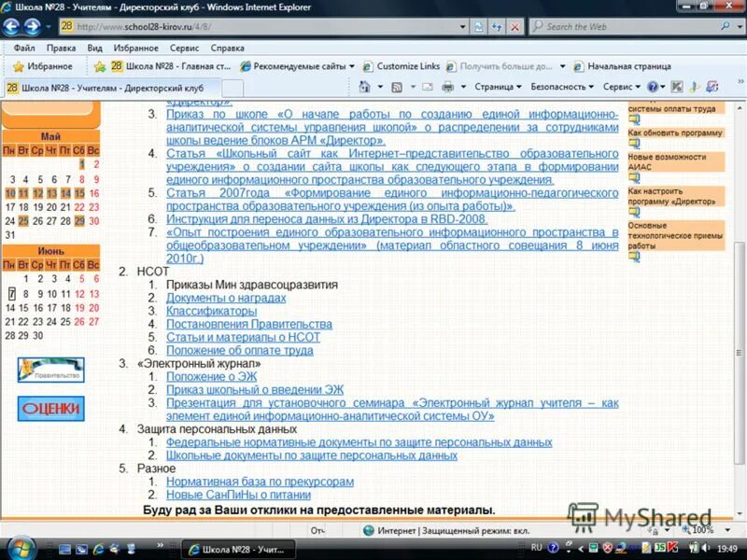The height and width of the screenshot is (560, 747).
Task: Expand the Рекомендуемые сайты dropdown
Action: [x=352, y=66]
